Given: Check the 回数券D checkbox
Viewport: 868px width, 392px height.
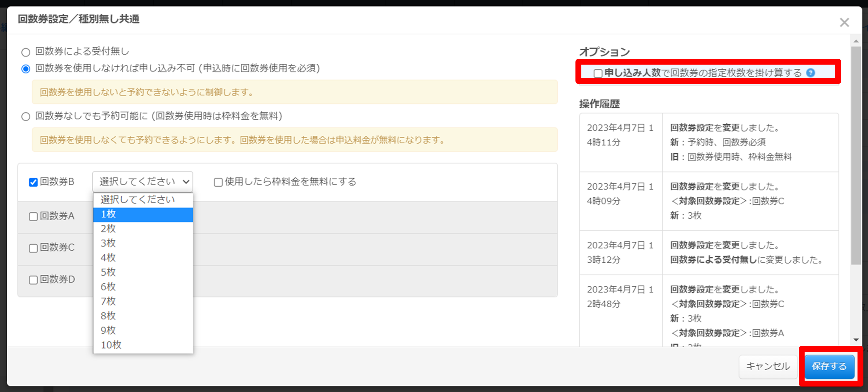Looking at the screenshot, I should coord(33,280).
